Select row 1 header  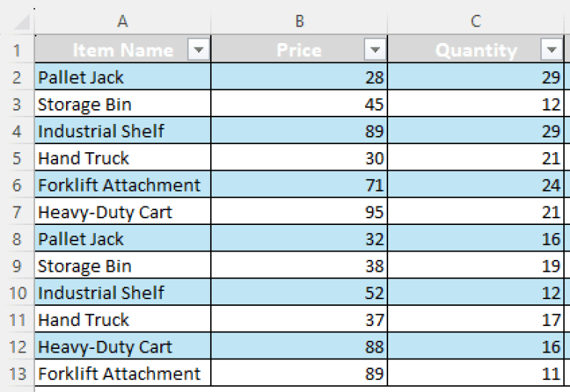click(x=17, y=50)
